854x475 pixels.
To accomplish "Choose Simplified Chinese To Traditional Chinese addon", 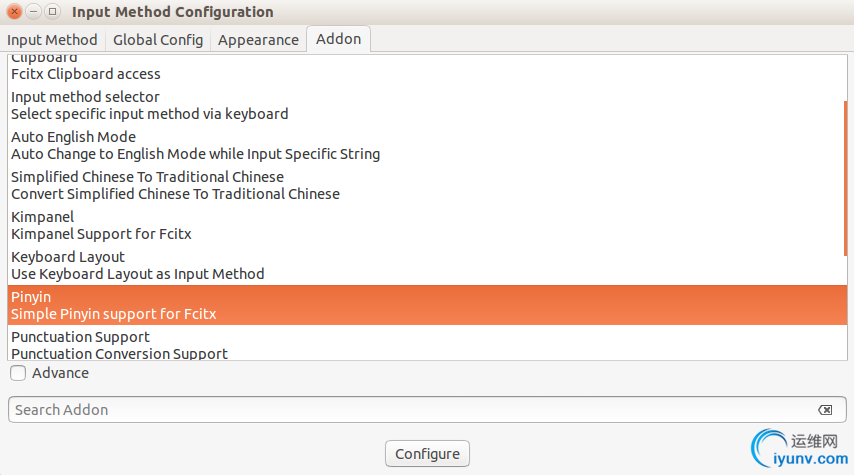I will (428, 185).
